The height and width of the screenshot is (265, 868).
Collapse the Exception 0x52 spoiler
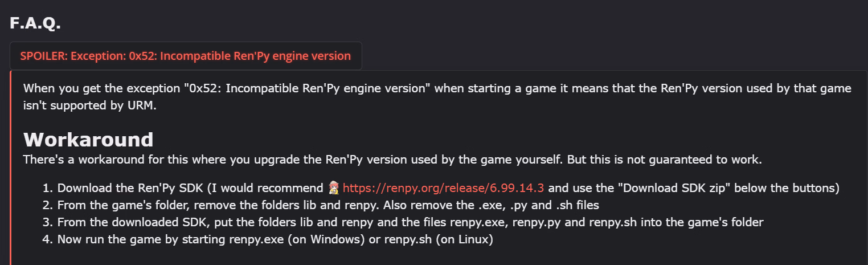(185, 56)
